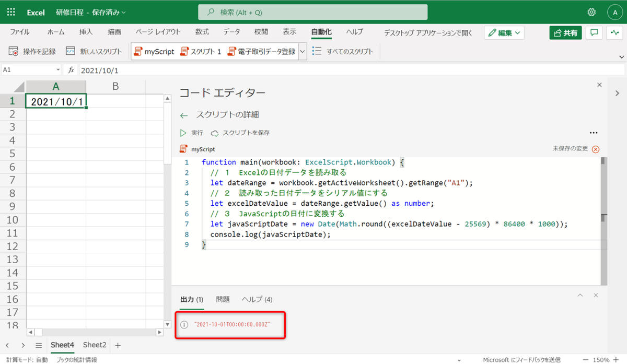Switch to the ホーム tab
The height and width of the screenshot is (364, 627).
coord(56,32)
